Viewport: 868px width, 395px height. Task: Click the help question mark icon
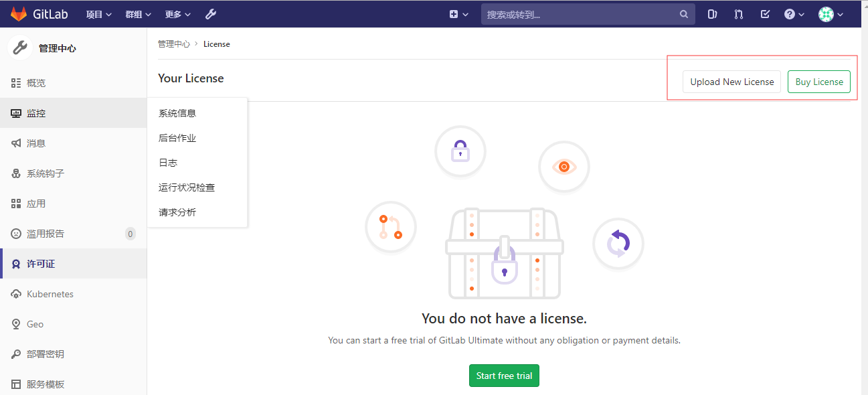tap(790, 13)
